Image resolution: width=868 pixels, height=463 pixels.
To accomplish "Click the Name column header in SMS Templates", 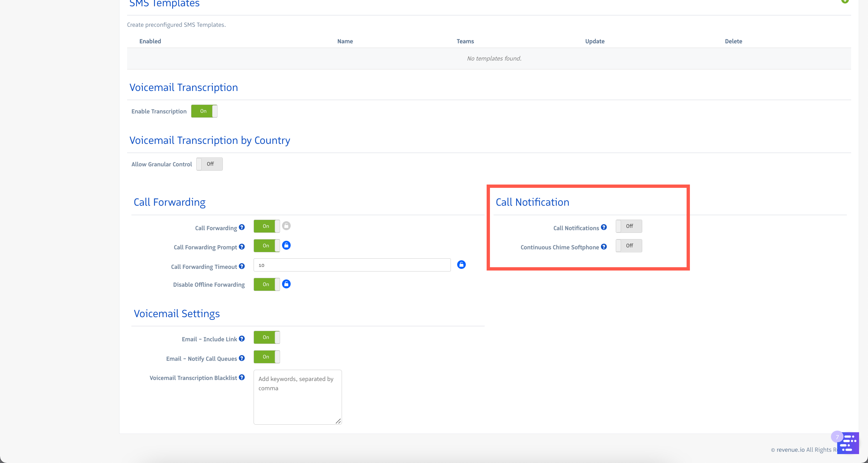I will pyautogui.click(x=345, y=41).
